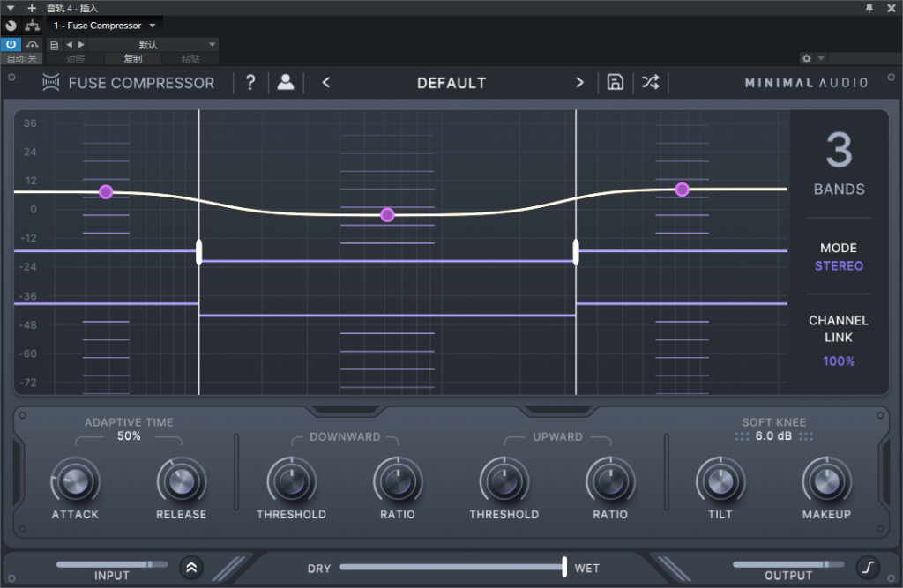Go to the previous Fuse preset
Image resolution: width=903 pixels, height=588 pixels.
(326, 82)
